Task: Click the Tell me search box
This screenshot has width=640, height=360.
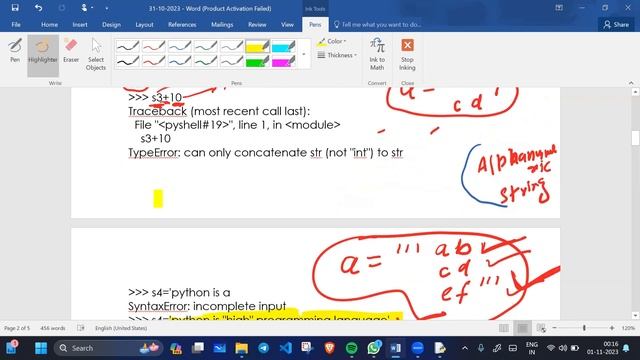Action: 378,24
